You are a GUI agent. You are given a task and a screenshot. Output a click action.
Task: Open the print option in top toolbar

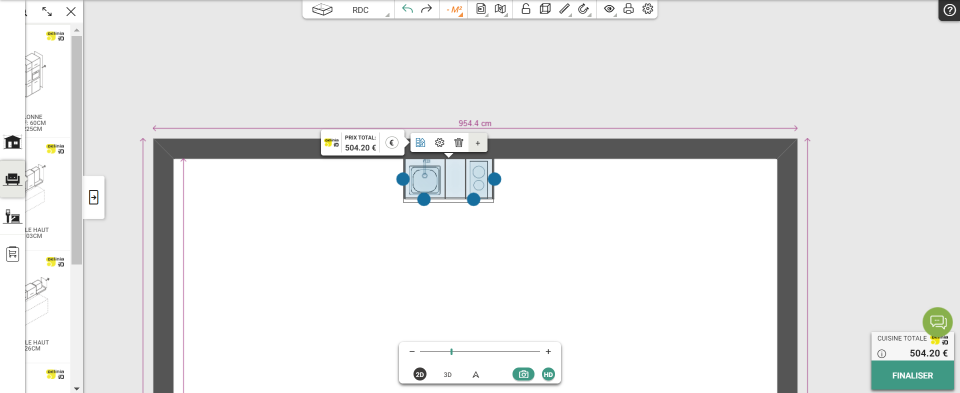[x=628, y=9]
